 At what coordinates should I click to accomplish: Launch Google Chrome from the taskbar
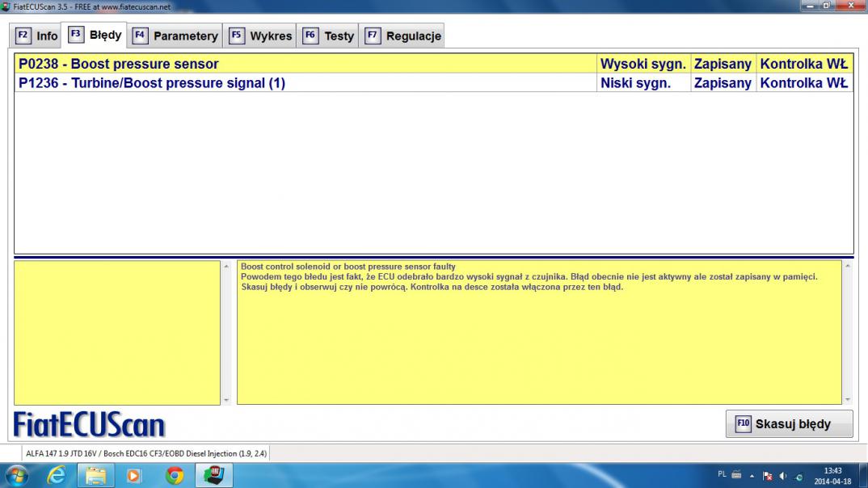pyautogui.click(x=175, y=476)
